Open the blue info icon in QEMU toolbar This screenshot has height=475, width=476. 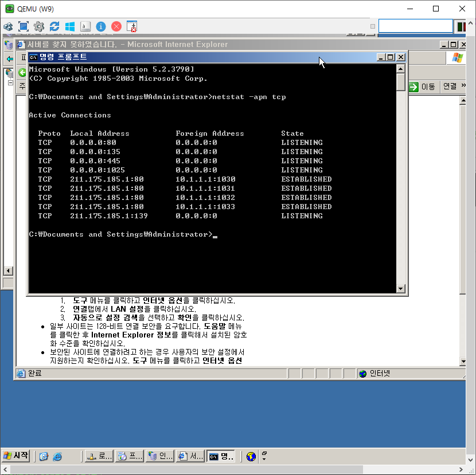click(x=101, y=27)
